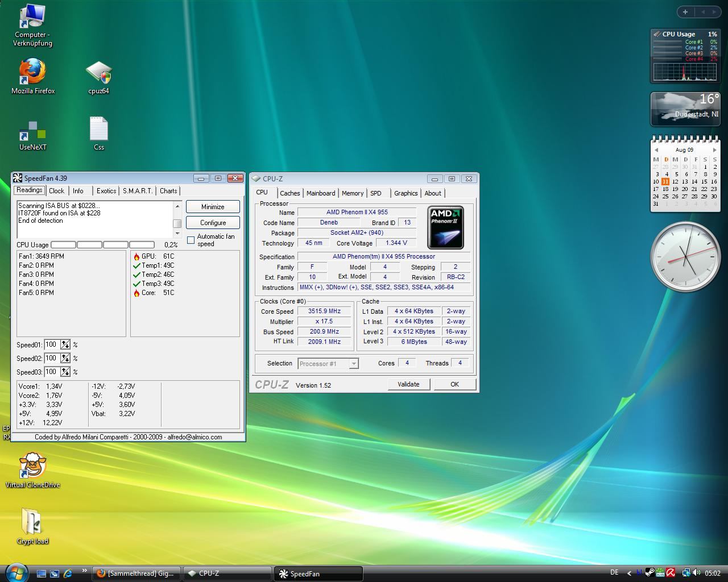
Task: Click the SpeedFan title bar fan icon
Action: click(18, 178)
